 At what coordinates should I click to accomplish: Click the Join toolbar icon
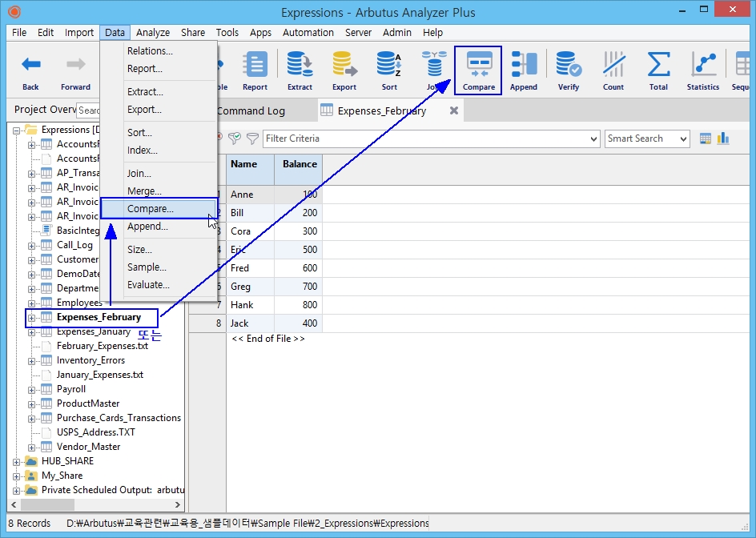click(434, 65)
